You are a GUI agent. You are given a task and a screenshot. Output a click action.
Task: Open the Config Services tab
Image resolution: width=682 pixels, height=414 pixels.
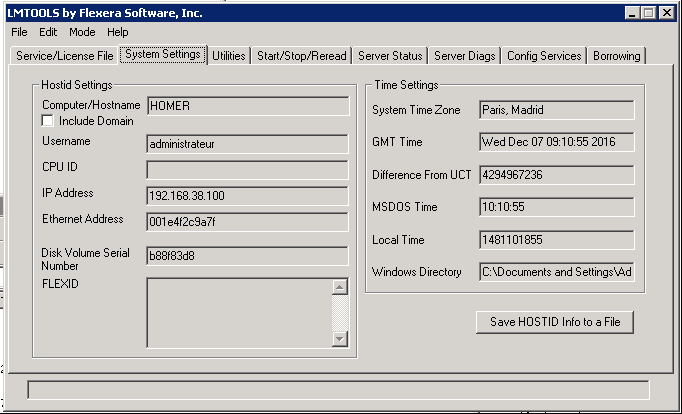pyautogui.click(x=544, y=56)
